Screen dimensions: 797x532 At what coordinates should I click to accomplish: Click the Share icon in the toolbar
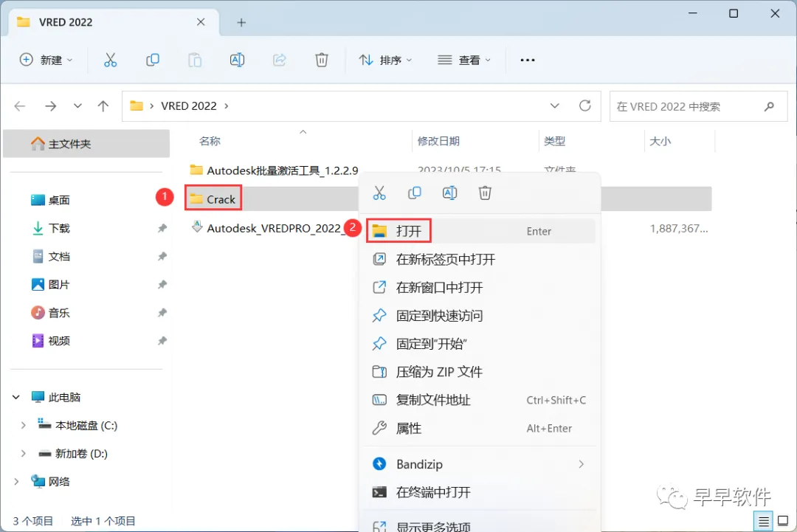[279, 60]
